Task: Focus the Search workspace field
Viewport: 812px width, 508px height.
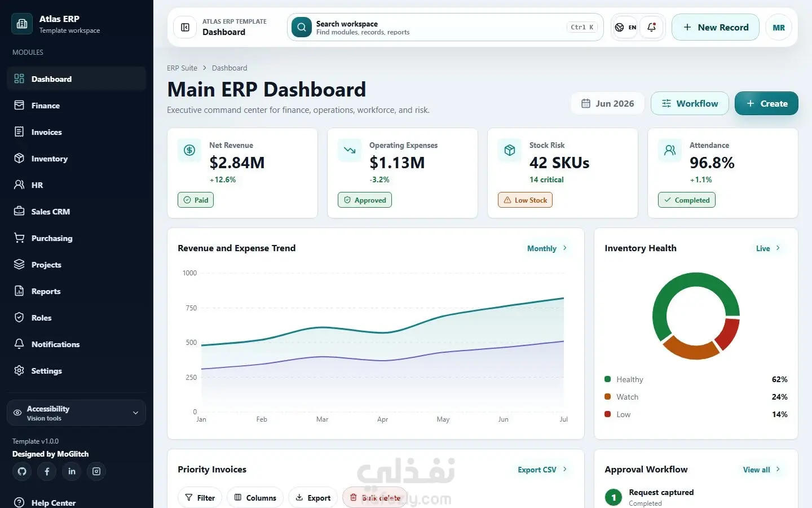Action: (445, 27)
